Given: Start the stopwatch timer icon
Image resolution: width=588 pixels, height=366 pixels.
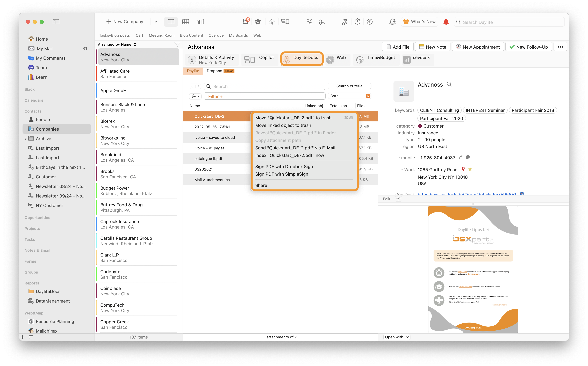Looking at the screenshot, I should tap(357, 22).
